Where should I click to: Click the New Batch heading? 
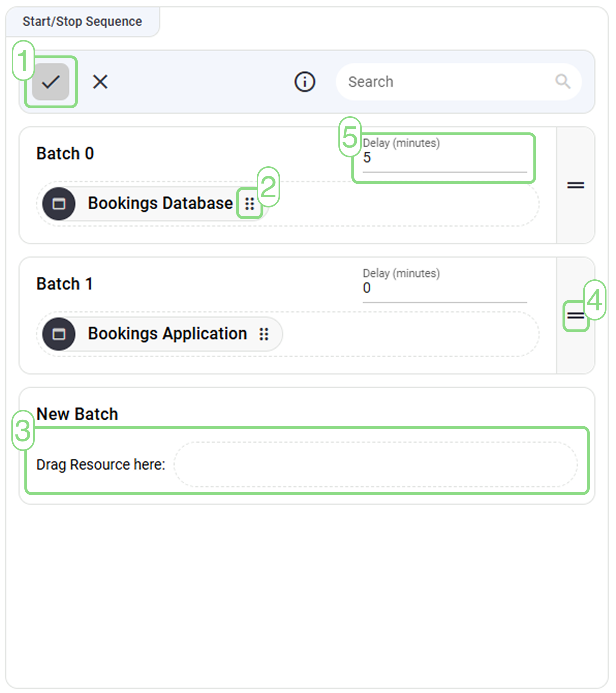(77, 413)
